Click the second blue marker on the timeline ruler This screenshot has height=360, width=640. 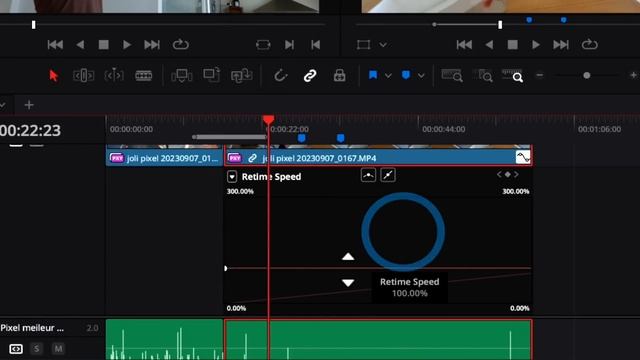(x=340, y=138)
